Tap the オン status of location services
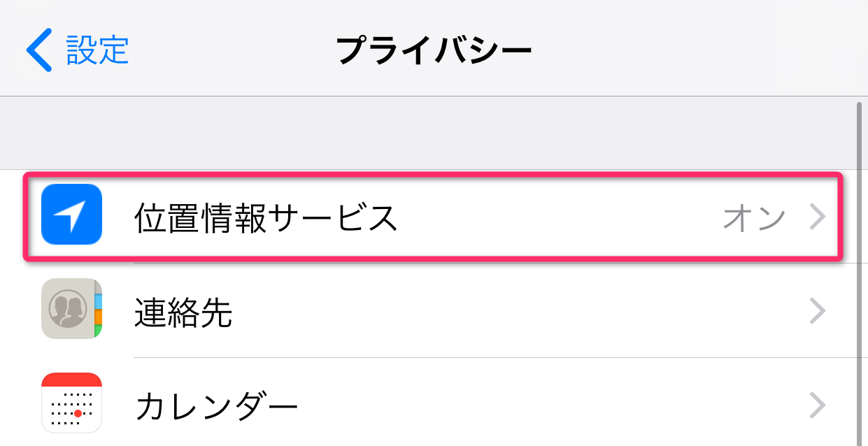 (x=754, y=218)
